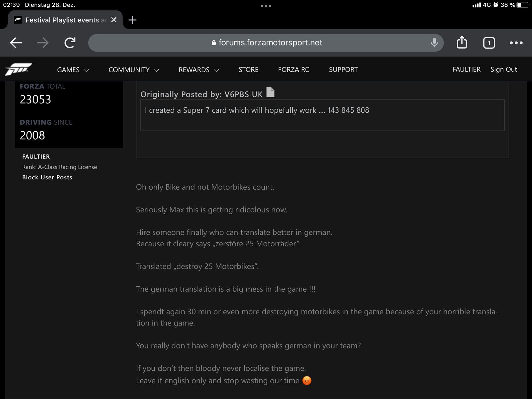Select 'Rank: A-Class Racing License' text
Viewport: 532px width, 399px height.
pyautogui.click(x=60, y=167)
